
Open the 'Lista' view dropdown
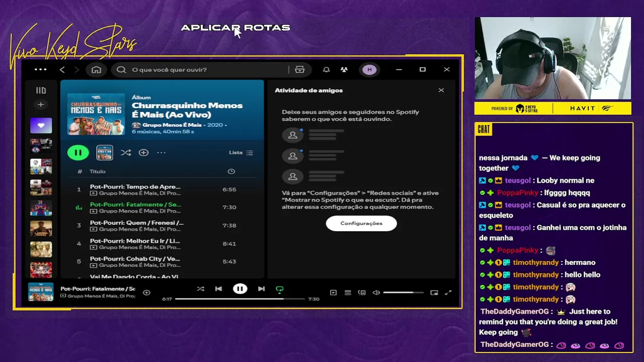click(241, 152)
